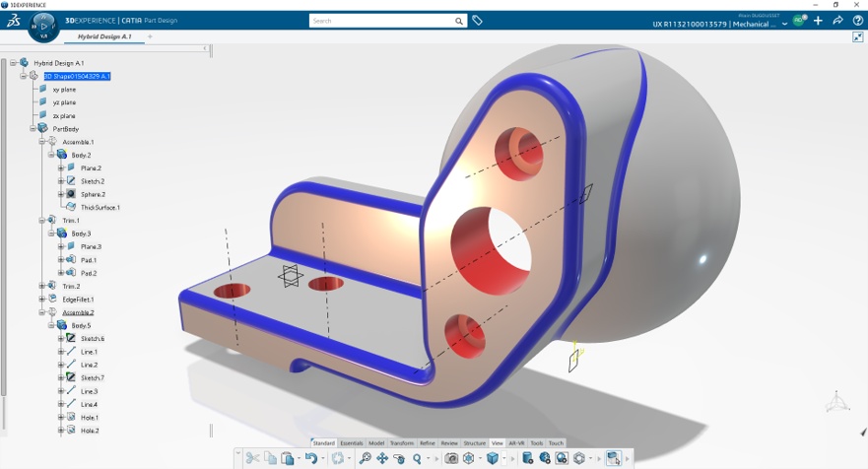
Task: Select the Rotate view tool
Action: [399, 458]
